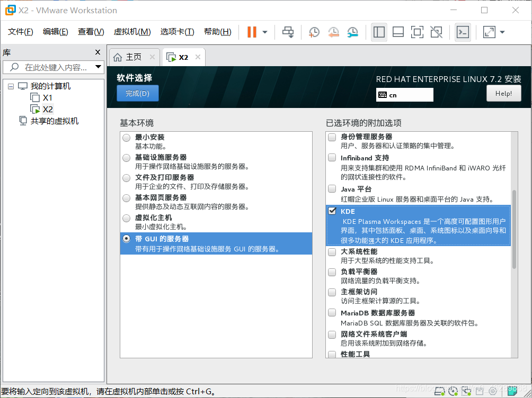This screenshot has width=532, height=398.
Task: Click the hard disk status icon in status bar
Action: pos(440,391)
